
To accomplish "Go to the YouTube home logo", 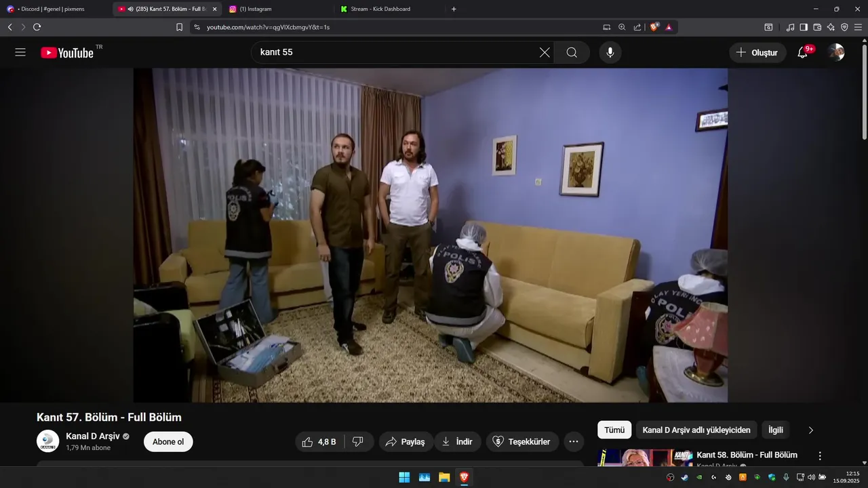I will (67, 53).
